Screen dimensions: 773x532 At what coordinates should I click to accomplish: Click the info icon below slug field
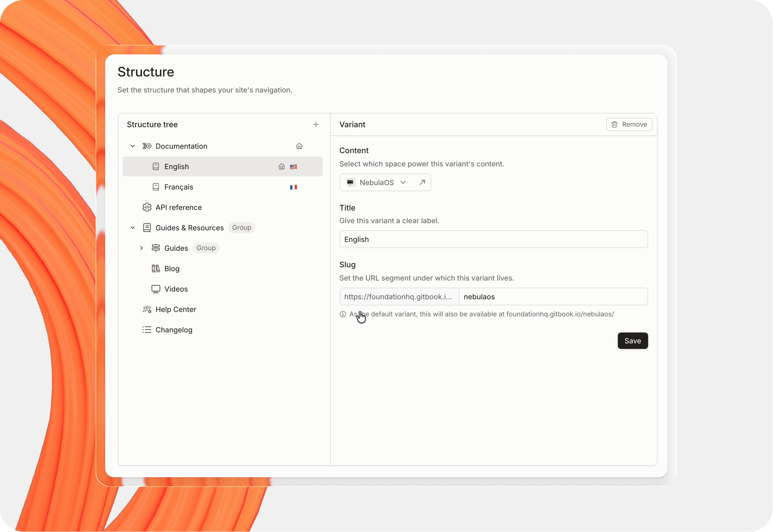[343, 314]
